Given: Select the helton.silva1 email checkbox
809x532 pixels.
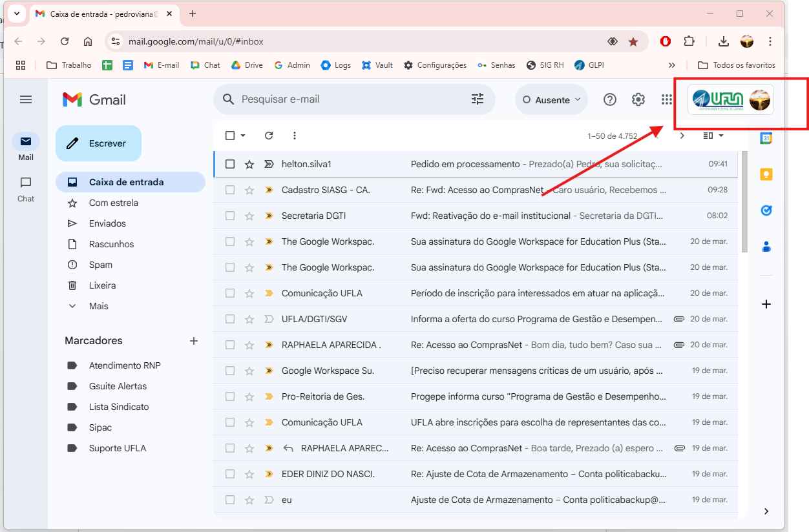Looking at the screenshot, I should click(x=230, y=164).
